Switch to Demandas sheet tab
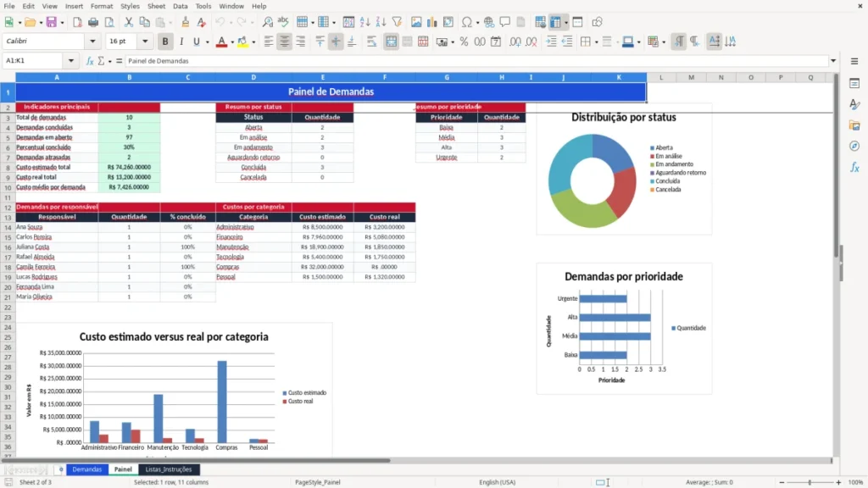The height and width of the screenshot is (488, 868). 87,469
